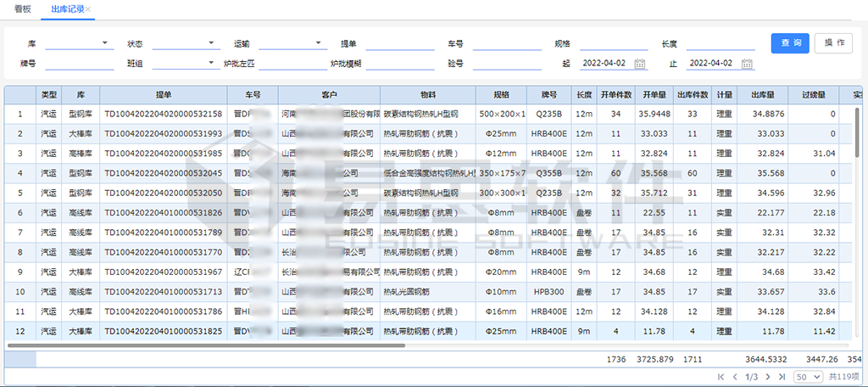Viewport: 868px width, 387px height.
Task: Close the 出库记录 tab
Action: coord(89,9)
